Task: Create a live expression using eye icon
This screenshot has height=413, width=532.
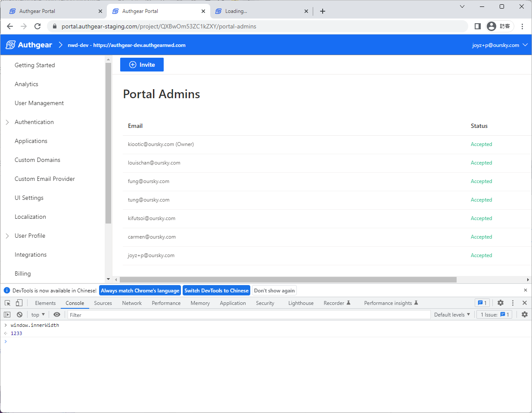Action: pyautogui.click(x=57, y=314)
